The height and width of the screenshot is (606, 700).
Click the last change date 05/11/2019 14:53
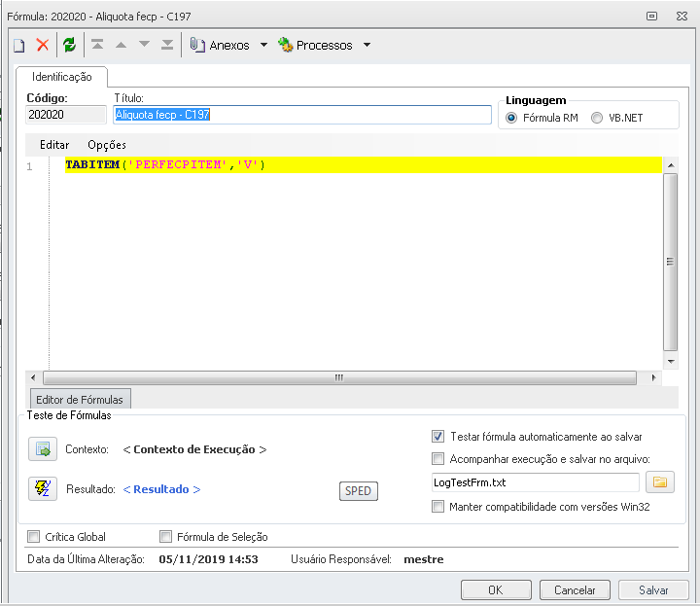coord(208,559)
